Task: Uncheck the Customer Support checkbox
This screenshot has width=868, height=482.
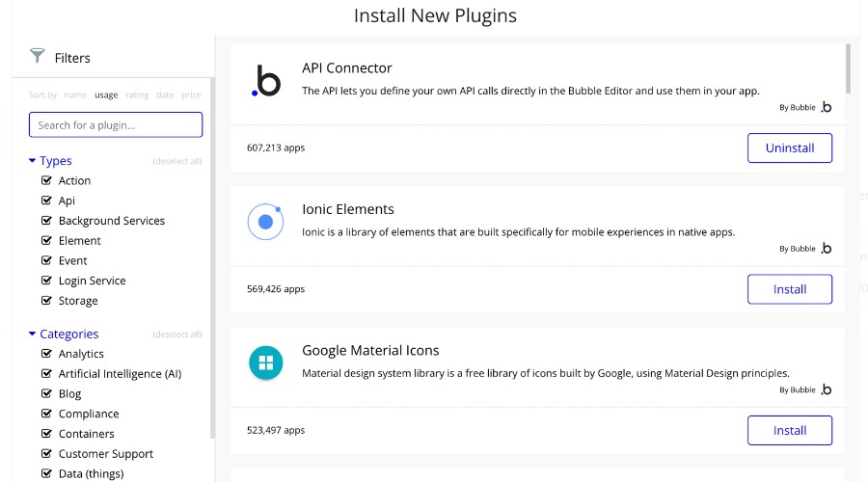Action: click(x=46, y=453)
